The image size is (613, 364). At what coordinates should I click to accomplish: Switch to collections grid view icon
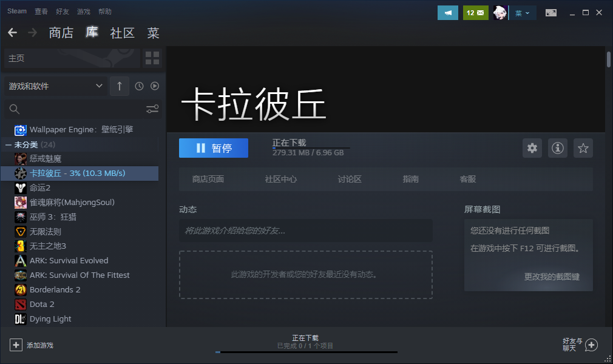pyautogui.click(x=152, y=58)
